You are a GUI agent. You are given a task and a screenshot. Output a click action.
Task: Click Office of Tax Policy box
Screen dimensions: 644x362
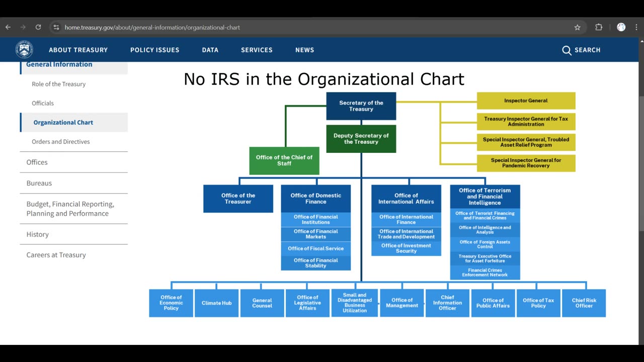click(538, 303)
